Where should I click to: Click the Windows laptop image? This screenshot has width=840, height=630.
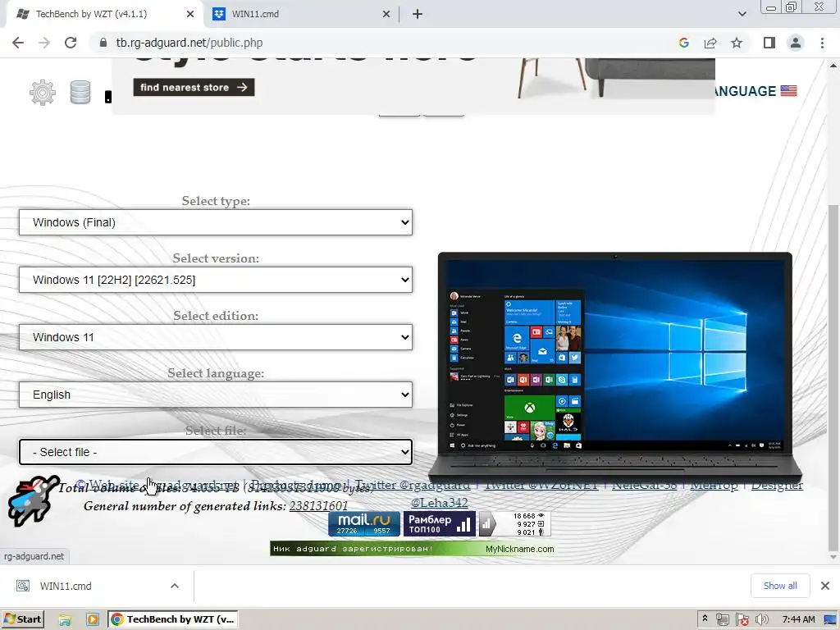pos(615,367)
